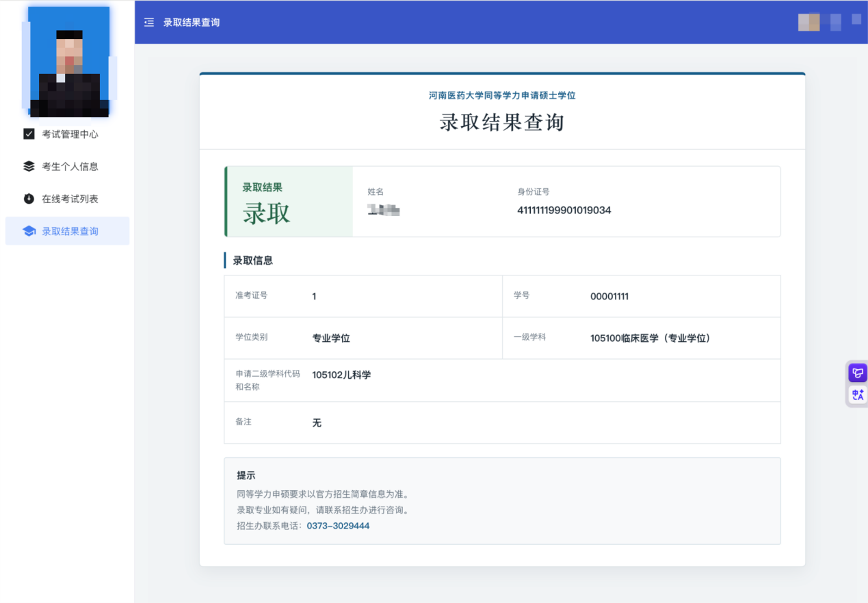Click the 同等学力申硕要求 hint line

point(323,494)
